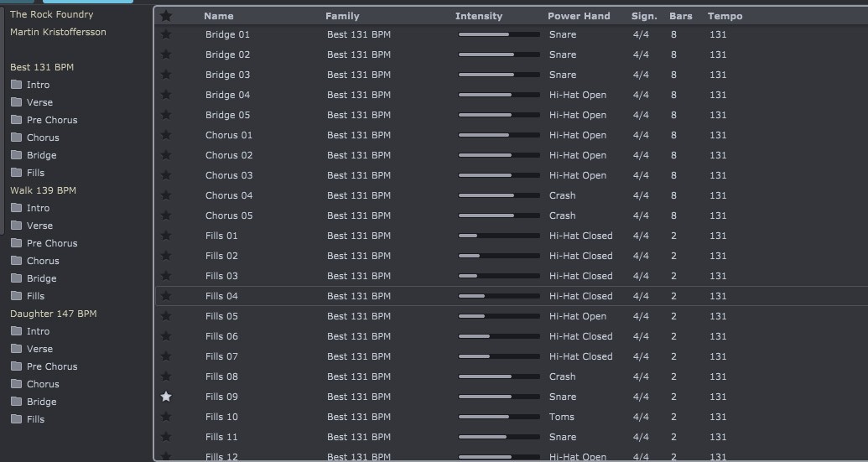Open Bridge folder icon under Daughter 147 BPM
Screen dimensions: 868x462
point(17,402)
